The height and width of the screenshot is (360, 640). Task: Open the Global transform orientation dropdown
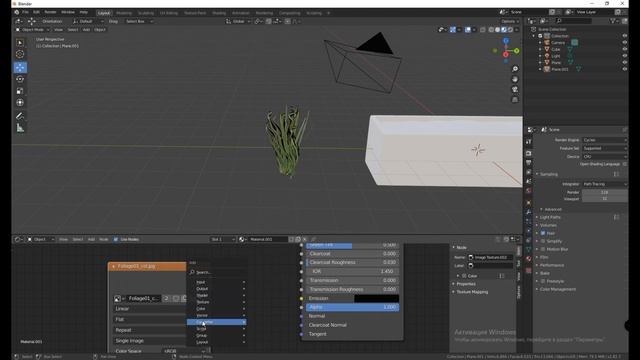click(x=238, y=21)
